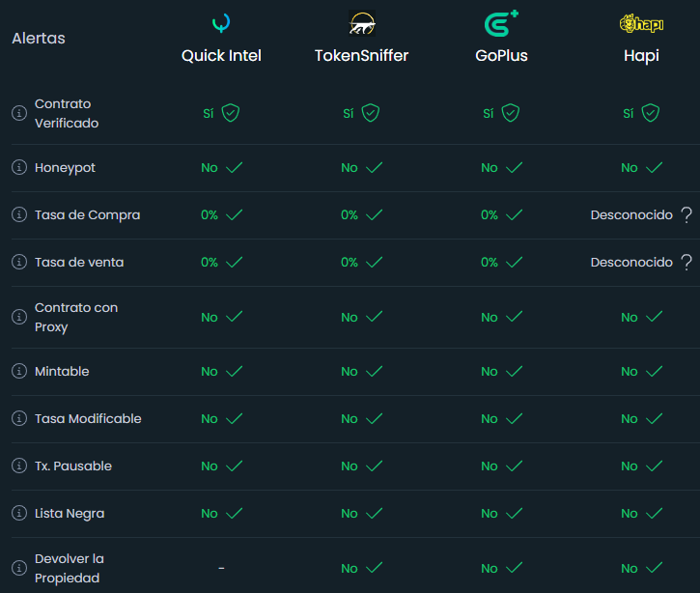700x593 pixels.
Task: Click the Contrato con Proxy label
Action: pos(76,317)
